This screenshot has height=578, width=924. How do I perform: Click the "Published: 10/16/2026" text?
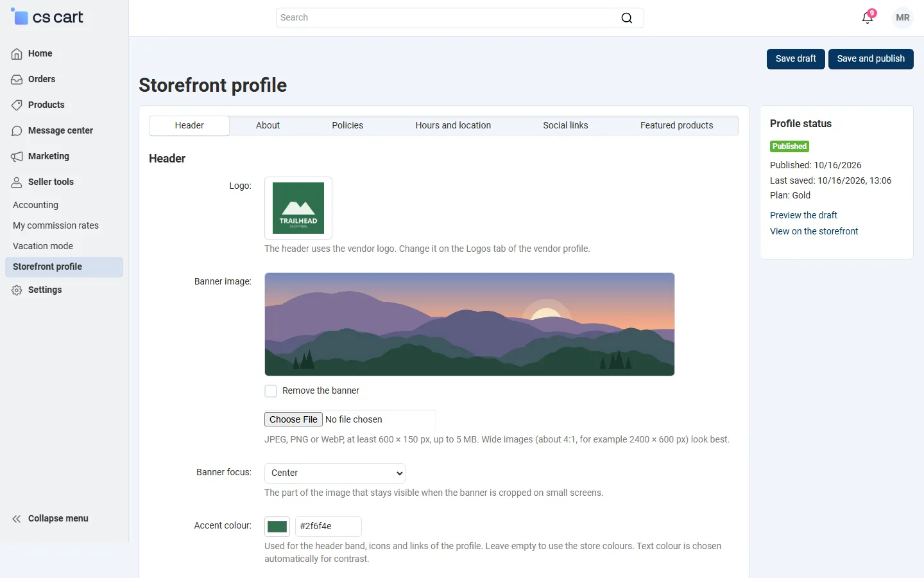(816, 165)
